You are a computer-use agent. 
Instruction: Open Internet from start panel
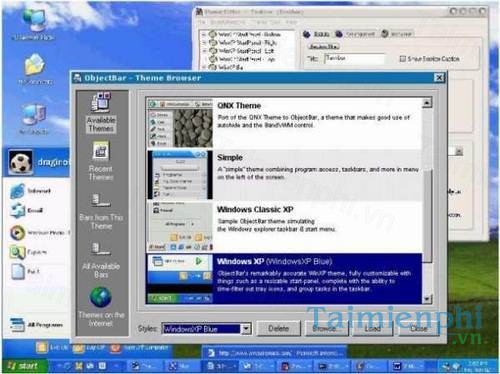(30, 191)
